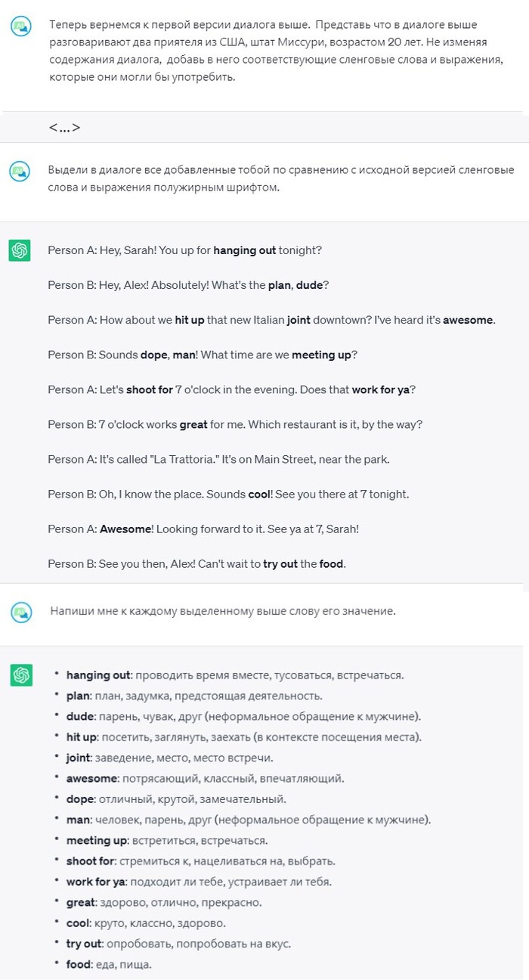Click the bold "hanging out" in the dialogue
The width and height of the screenshot is (529, 980).
click(x=245, y=250)
